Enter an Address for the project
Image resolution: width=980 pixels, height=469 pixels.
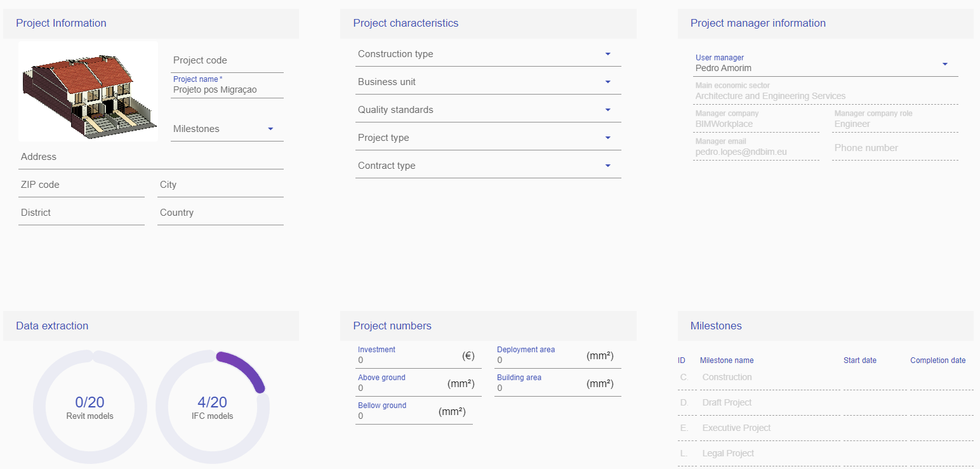point(150,157)
